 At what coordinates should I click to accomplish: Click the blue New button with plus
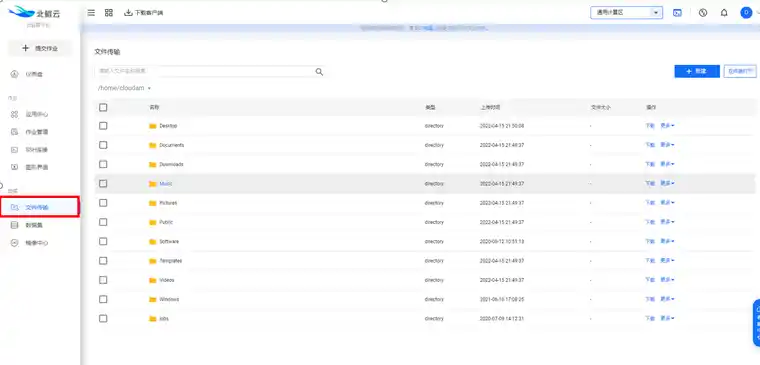coord(697,71)
